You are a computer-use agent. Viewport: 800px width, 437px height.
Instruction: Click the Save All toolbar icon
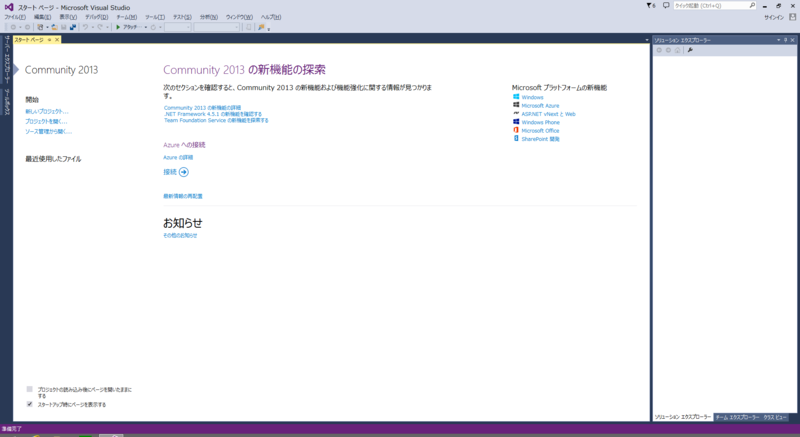click(73, 27)
